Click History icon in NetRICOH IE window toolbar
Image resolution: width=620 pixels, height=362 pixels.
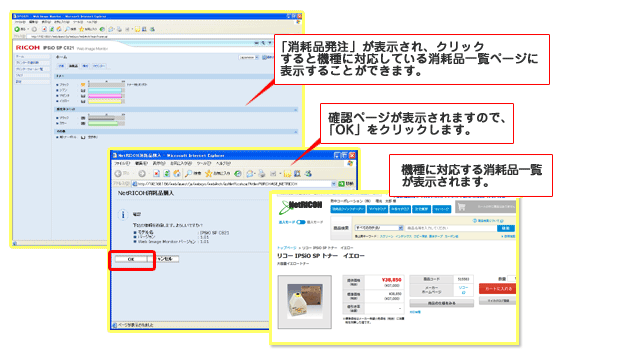coord(238,173)
